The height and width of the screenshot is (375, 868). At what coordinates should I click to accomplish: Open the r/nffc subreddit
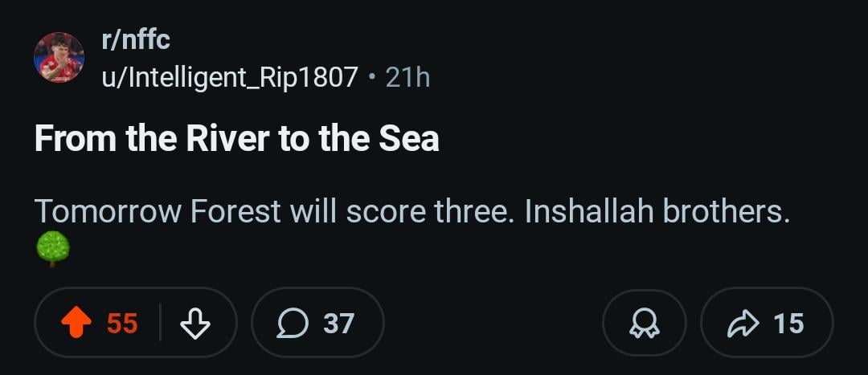135,39
